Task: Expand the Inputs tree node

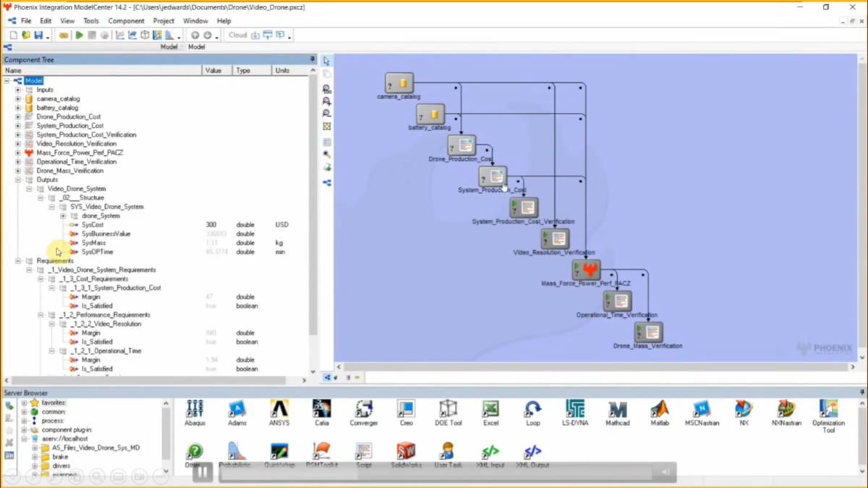Action: coord(18,90)
